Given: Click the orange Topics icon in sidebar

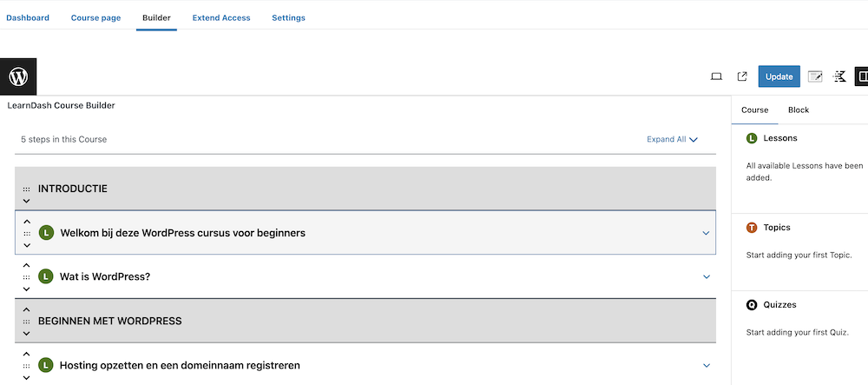Looking at the screenshot, I should pos(752,228).
